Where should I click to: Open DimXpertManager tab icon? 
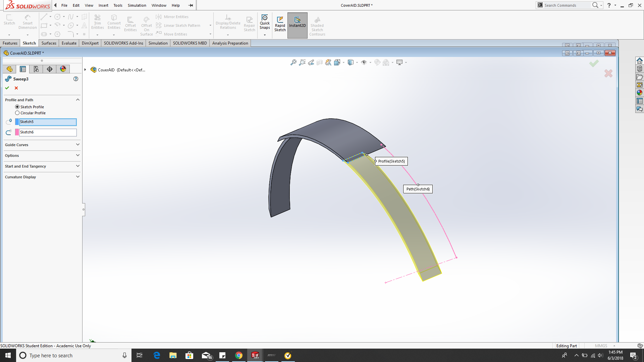coord(50,69)
